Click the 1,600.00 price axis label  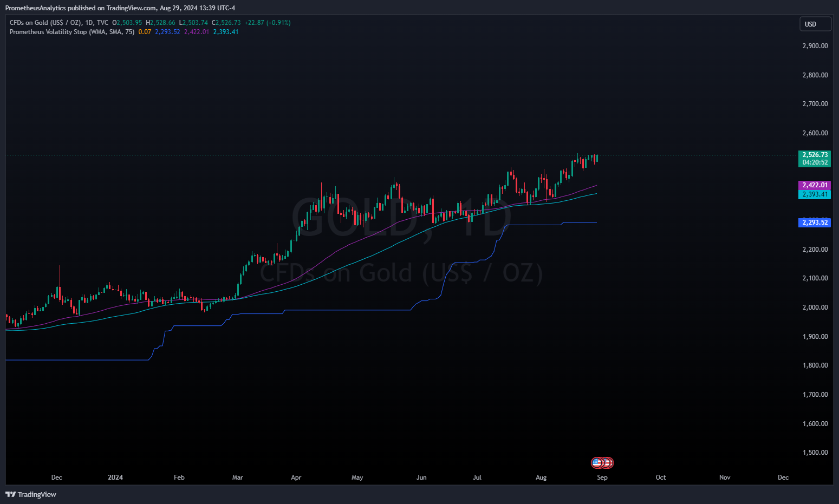point(815,424)
